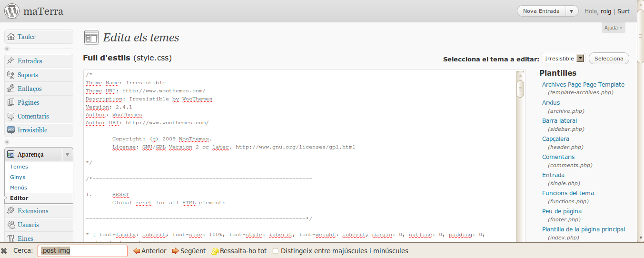Viewport: 644px width, 258px height.
Task: Close the find bar with X icon
Action: [4, 251]
